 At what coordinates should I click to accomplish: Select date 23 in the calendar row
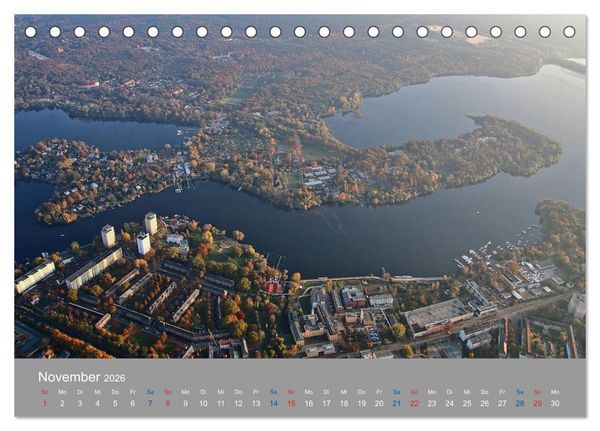432,403
